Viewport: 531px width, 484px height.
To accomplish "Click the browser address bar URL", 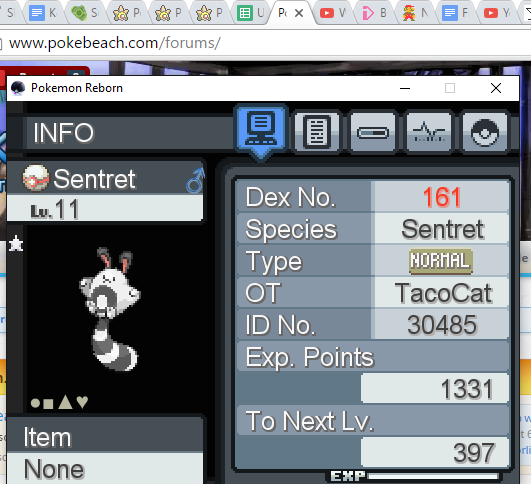I will pos(115,43).
